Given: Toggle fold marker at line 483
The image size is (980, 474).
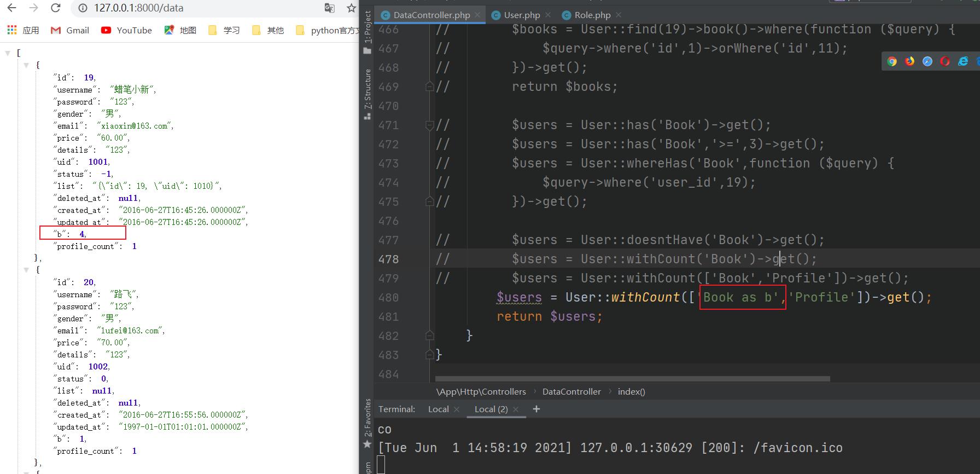Looking at the screenshot, I should click(x=430, y=355).
